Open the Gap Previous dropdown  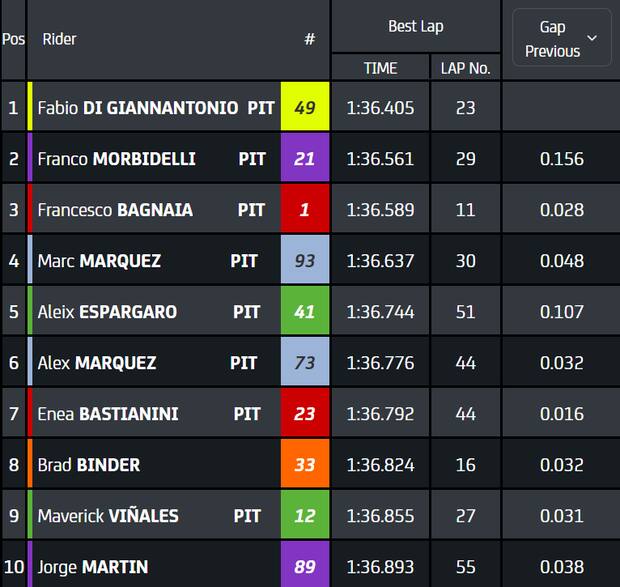pyautogui.click(x=561, y=39)
